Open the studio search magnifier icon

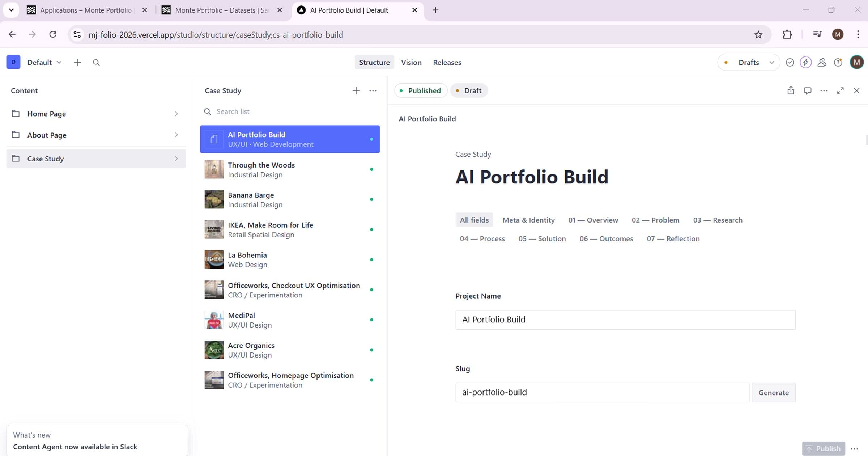96,63
